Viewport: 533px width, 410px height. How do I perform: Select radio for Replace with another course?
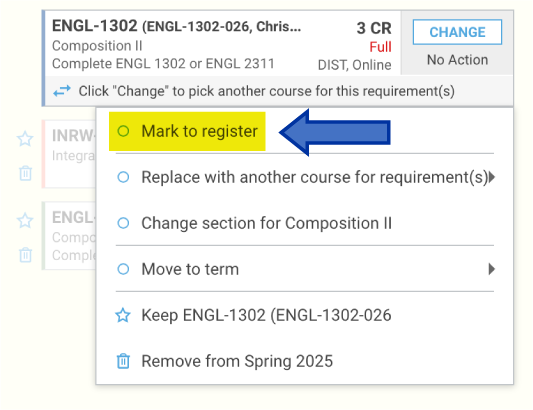coord(123,177)
